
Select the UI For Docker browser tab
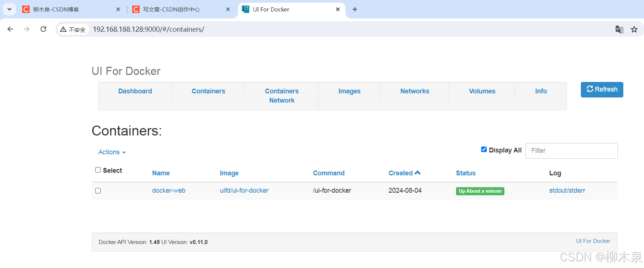292,9
